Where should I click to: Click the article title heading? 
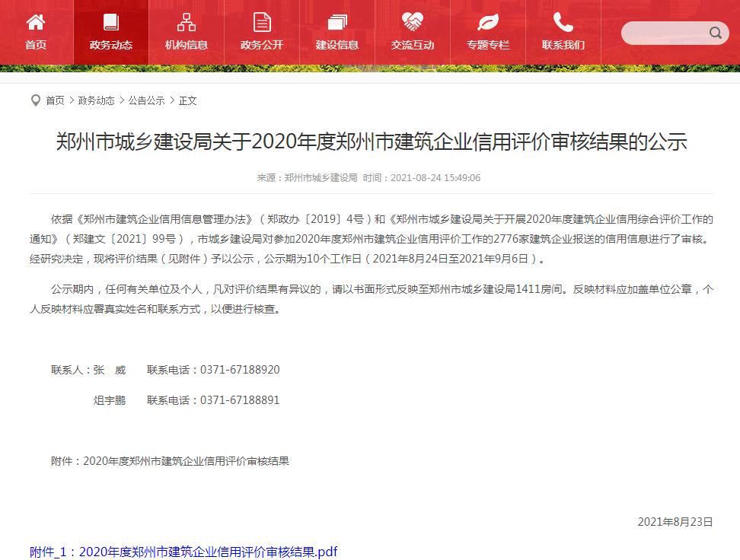pos(371,142)
